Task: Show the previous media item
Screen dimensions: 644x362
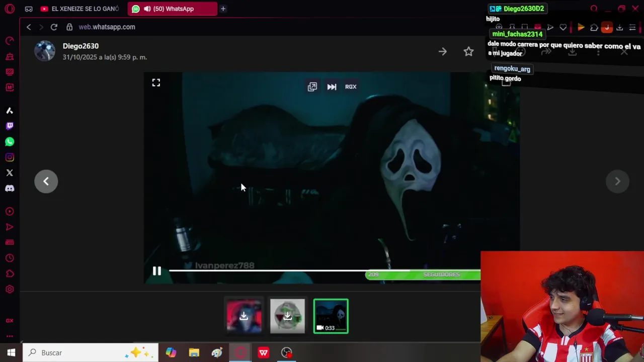Action: point(46,181)
